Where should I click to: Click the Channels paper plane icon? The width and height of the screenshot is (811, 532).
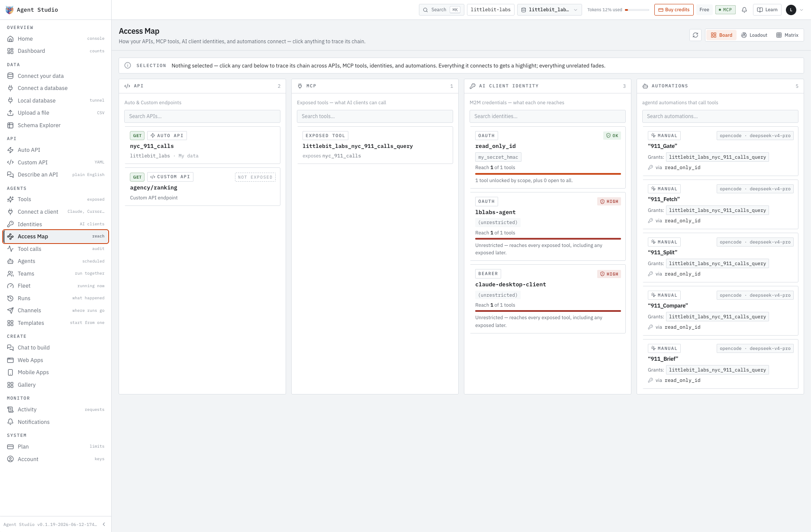(x=10, y=311)
